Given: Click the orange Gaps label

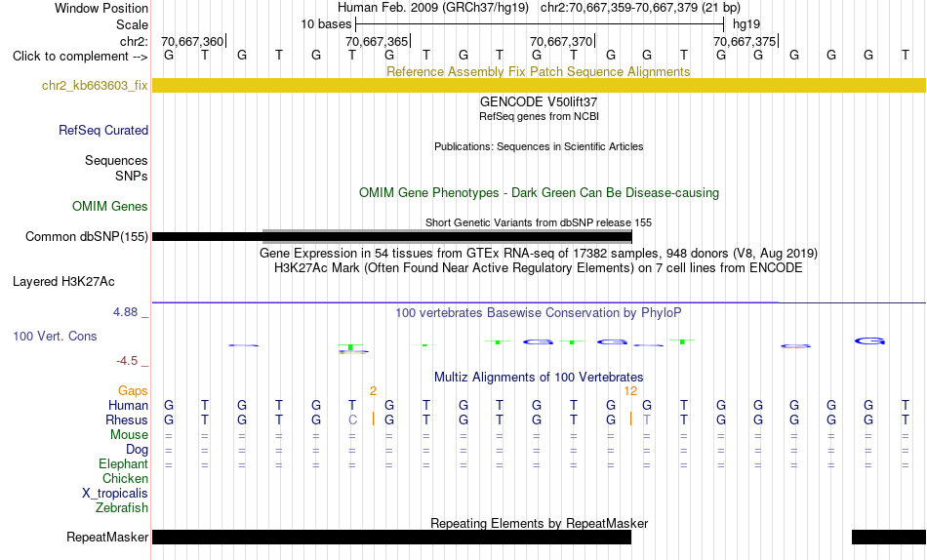Looking at the screenshot, I should (133, 391).
